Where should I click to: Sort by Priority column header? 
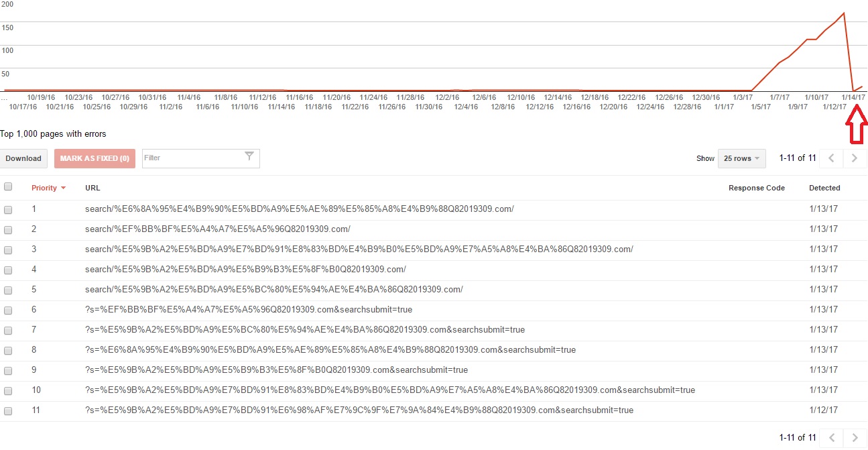tap(48, 188)
